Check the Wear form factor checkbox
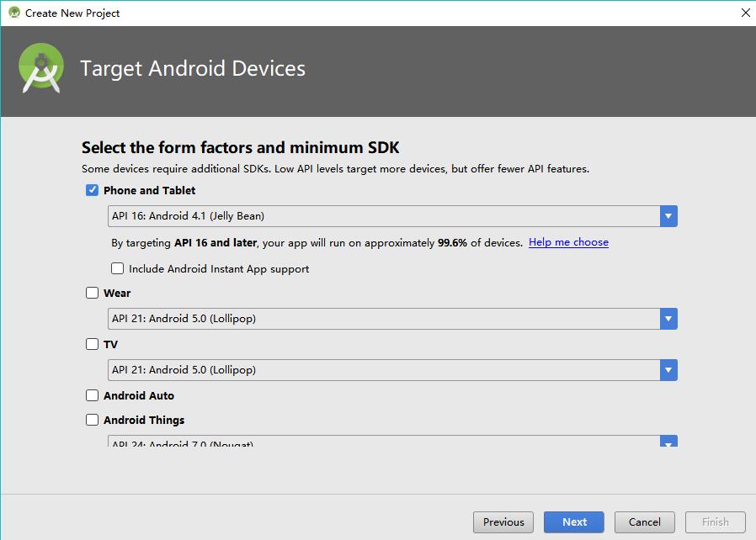This screenshot has width=756, height=540. coord(93,294)
